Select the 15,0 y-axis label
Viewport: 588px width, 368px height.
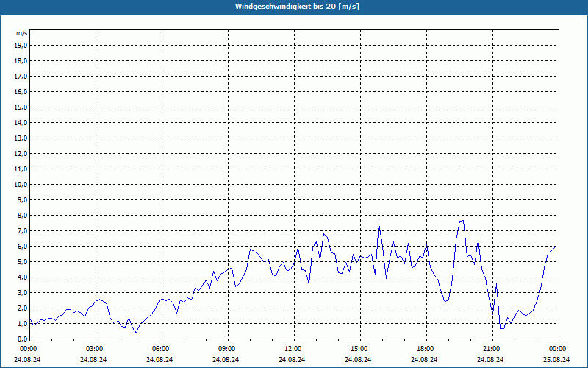tap(21, 107)
